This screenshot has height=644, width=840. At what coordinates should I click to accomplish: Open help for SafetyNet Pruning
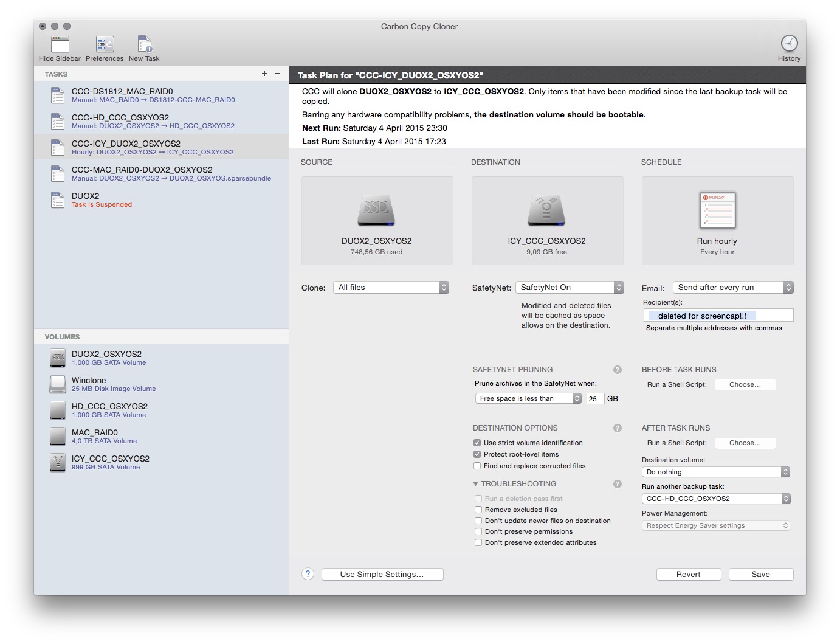(618, 370)
